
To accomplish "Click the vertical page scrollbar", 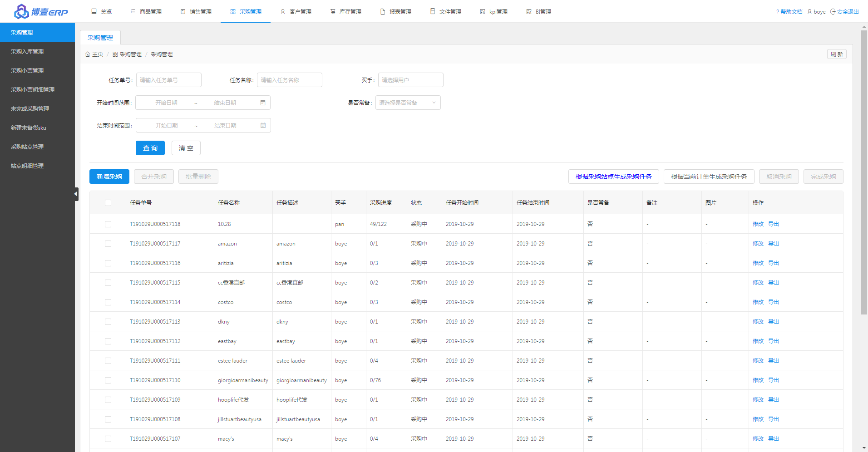I will click(x=864, y=172).
